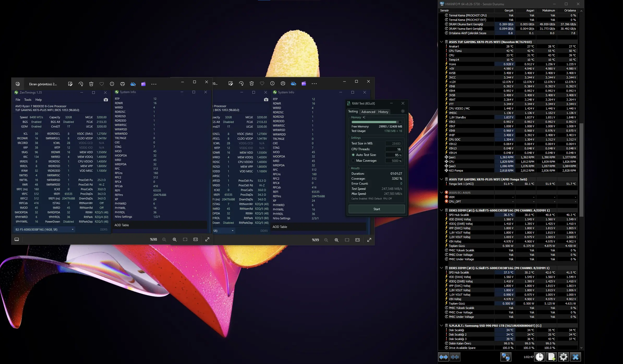623x364 pixels.
Task: Click the Maksimum column header in HWiNFO
Action: coord(546,10)
